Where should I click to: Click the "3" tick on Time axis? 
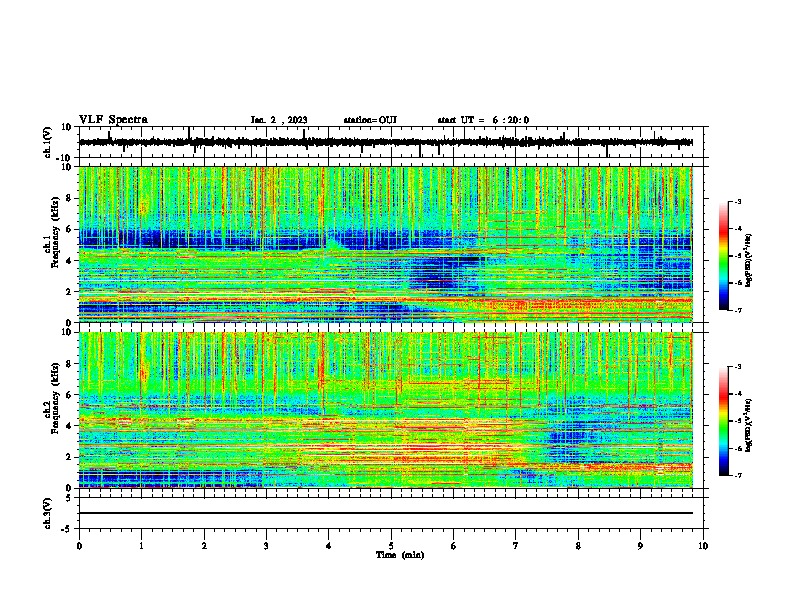[x=266, y=546]
